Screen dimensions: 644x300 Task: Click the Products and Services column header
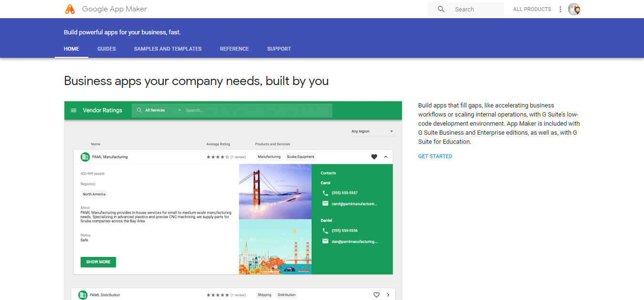point(273,144)
